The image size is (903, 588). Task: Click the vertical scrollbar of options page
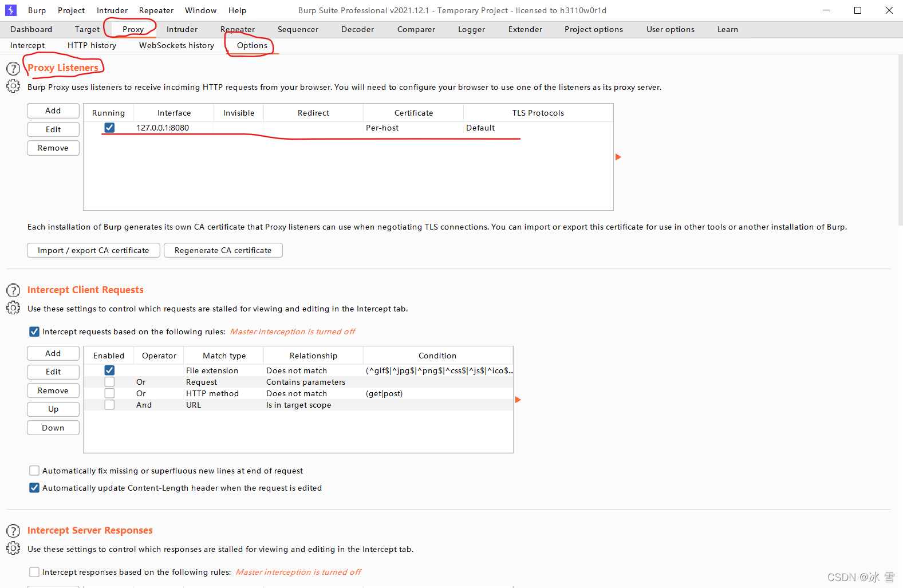tap(900, 140)
